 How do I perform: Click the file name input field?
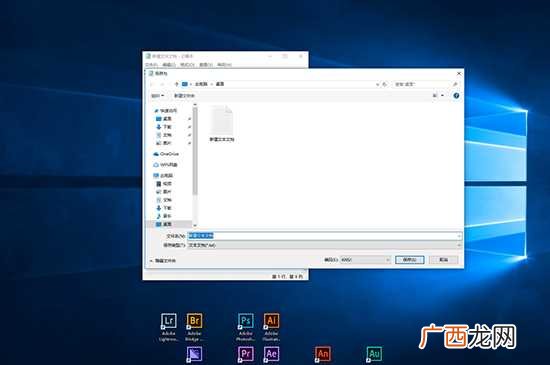tap(325, 236)
